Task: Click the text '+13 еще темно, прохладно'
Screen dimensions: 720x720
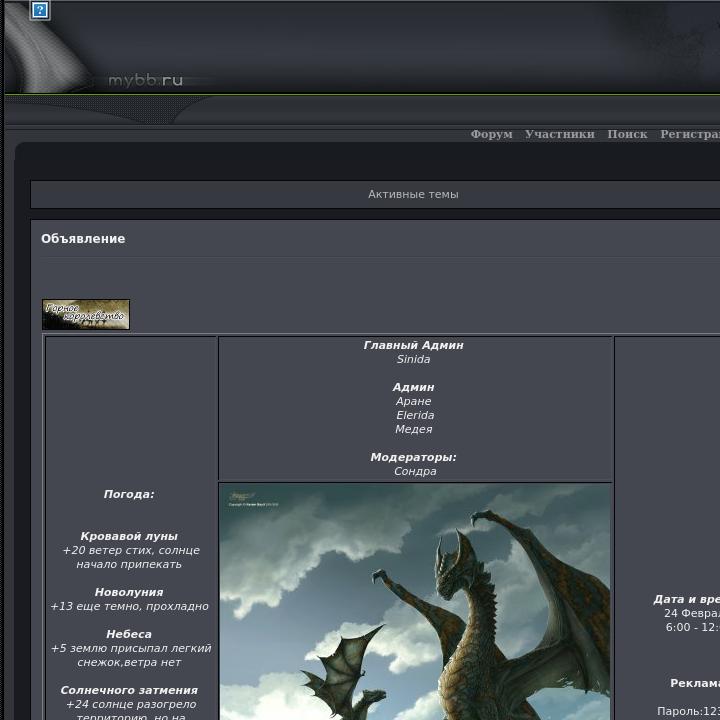Action: pos(129,606)
